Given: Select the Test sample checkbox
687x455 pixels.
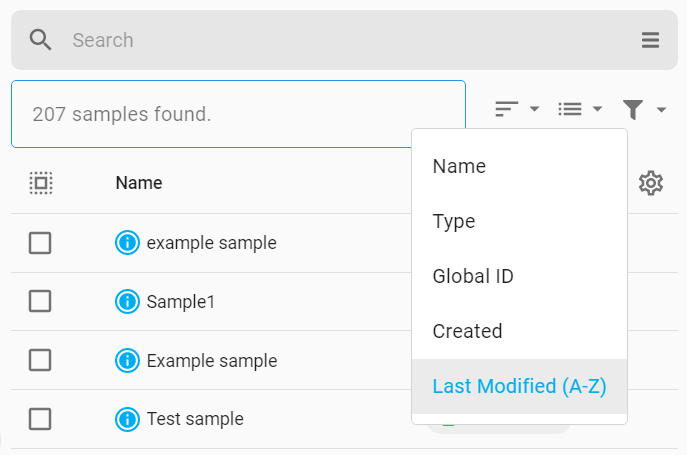Looking at the screenshot, I should coord(40,419).
